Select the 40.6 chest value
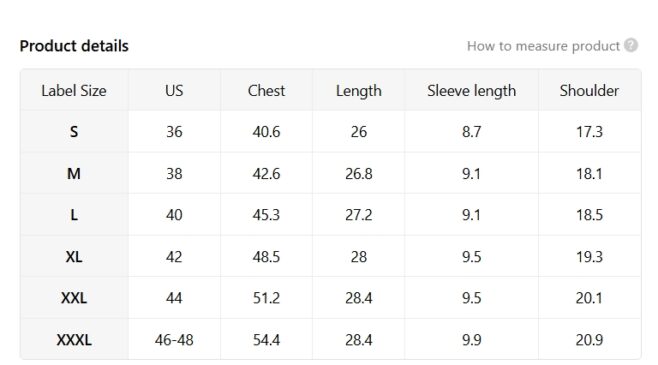This screenshot has width=658, height=365. (266, 132)
